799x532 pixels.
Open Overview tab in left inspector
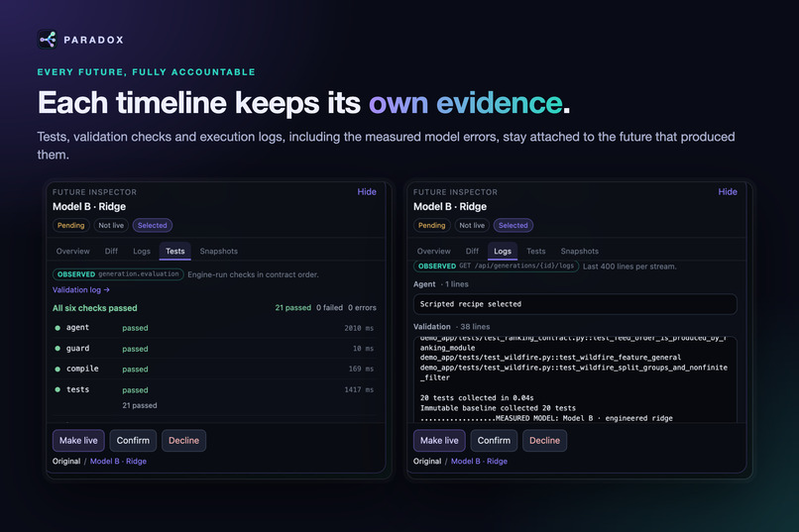click(x=73, y=251)
